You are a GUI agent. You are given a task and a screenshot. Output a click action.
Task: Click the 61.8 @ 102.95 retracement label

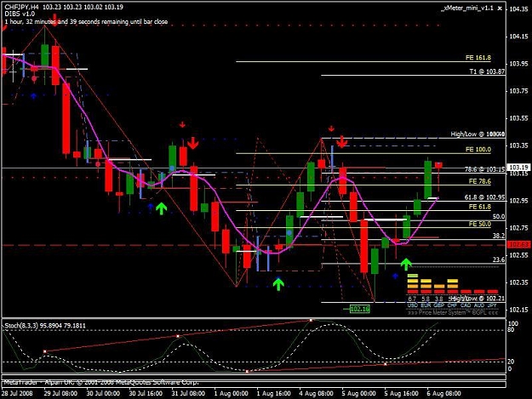(x=484, y=197)
